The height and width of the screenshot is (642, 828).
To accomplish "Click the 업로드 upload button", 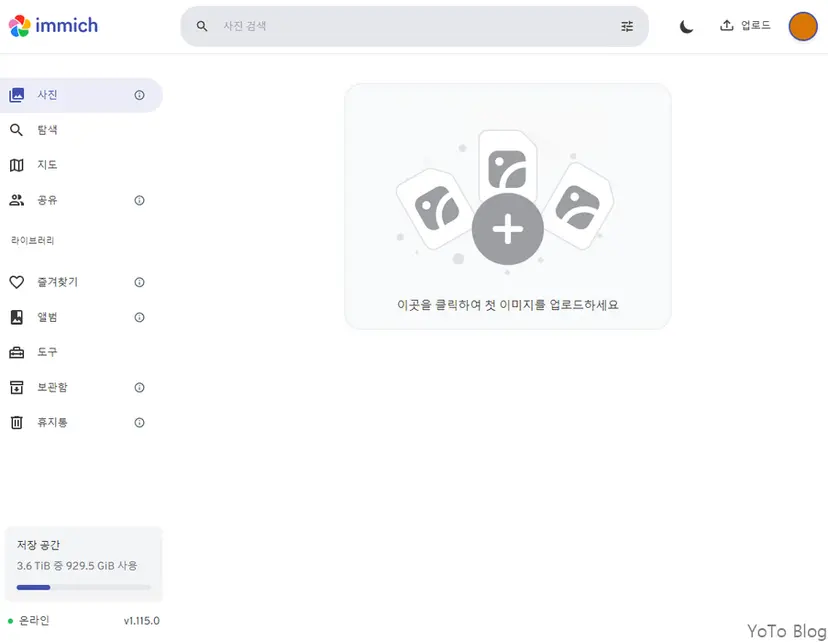I will pos(745,26).
